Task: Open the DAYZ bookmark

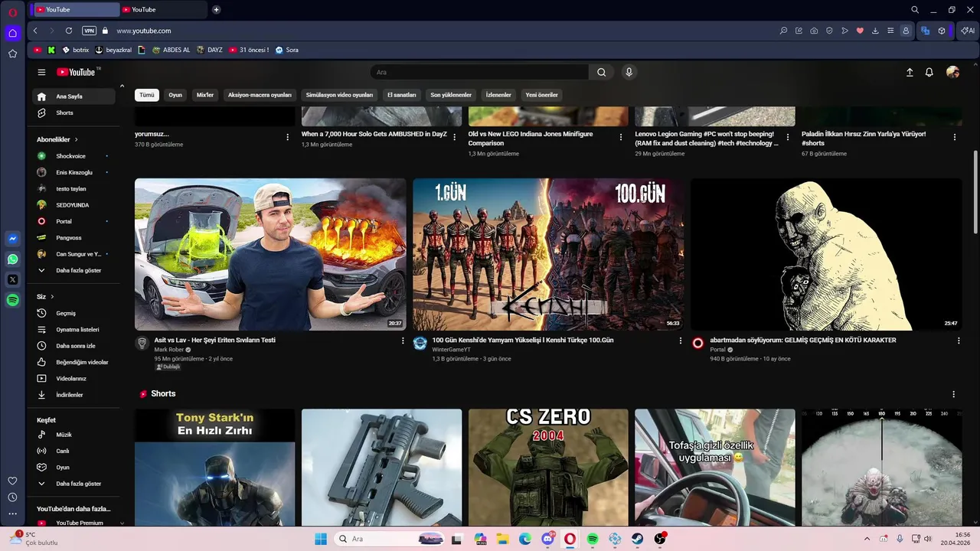Action: click(x=210, y=50)
